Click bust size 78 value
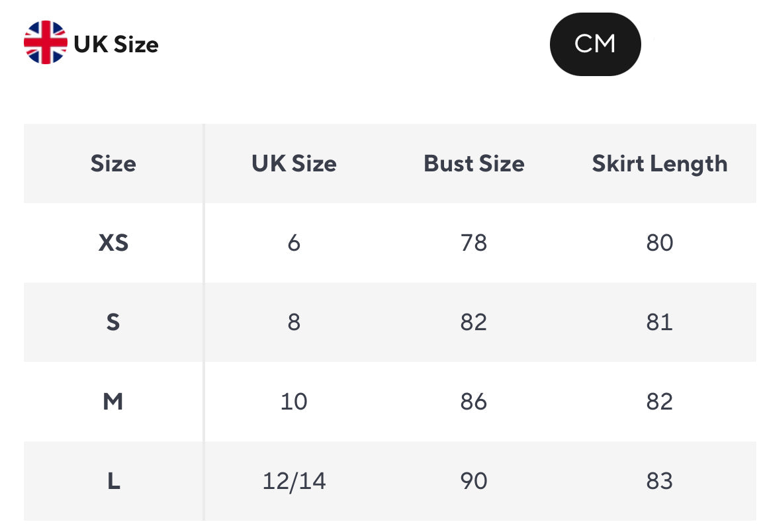Screen dimensions: 763x532 click(x=474, y=243)
